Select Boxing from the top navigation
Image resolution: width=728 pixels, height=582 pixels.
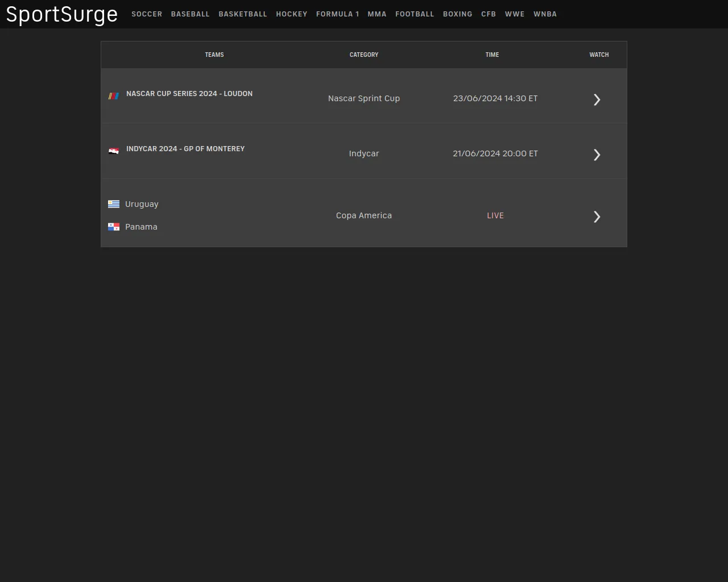[x=457, y=14]
